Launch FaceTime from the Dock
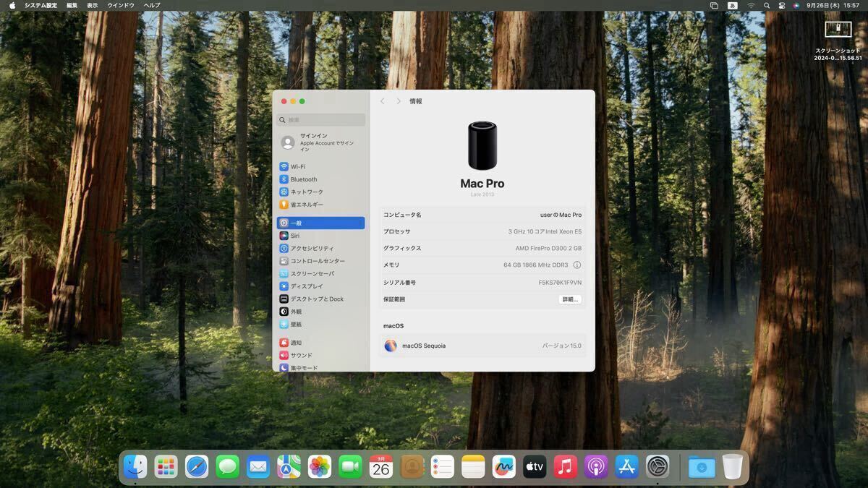This screenshot has width=868, height=488. tap(351, 467)
